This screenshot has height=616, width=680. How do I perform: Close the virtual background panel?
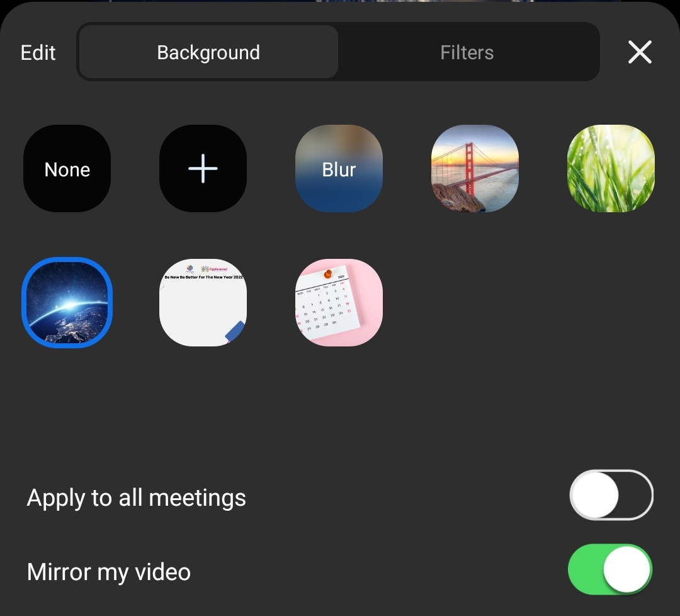tap(640, 52)
